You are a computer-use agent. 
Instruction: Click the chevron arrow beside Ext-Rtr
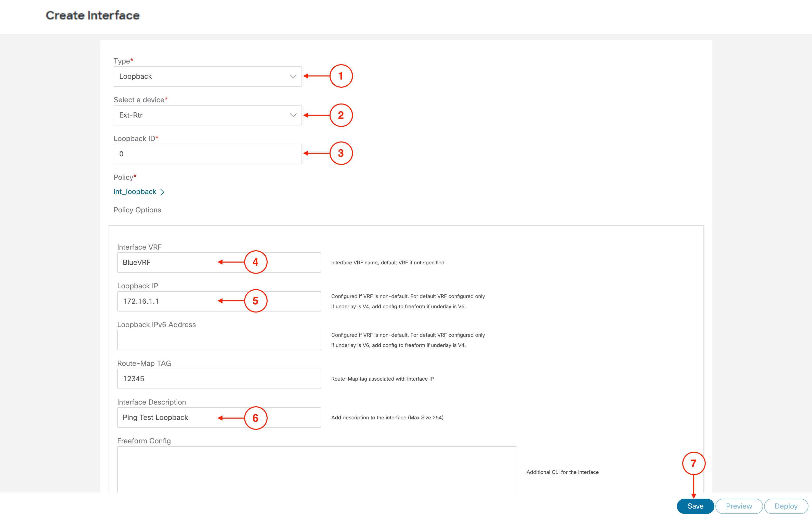click(x=293, y=115)
